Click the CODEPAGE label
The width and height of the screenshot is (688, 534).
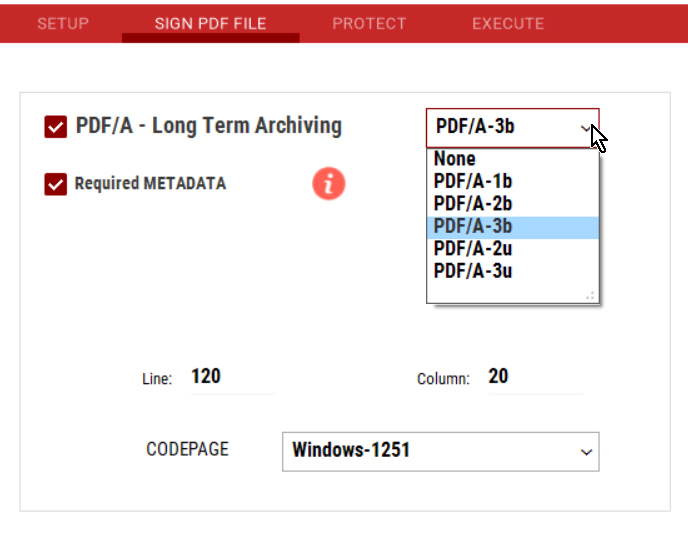pyautogui.click(x=187, y=449)
